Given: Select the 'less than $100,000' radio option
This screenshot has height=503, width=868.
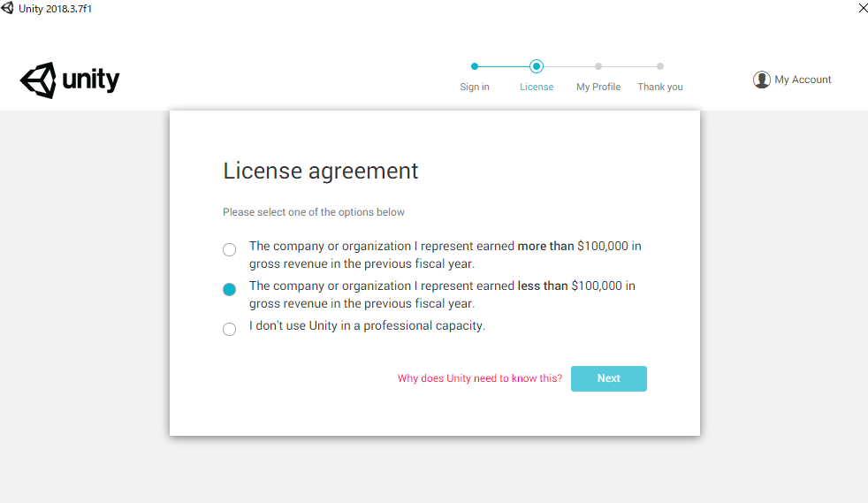Looking at the screenshot, I should click(229, 289).
